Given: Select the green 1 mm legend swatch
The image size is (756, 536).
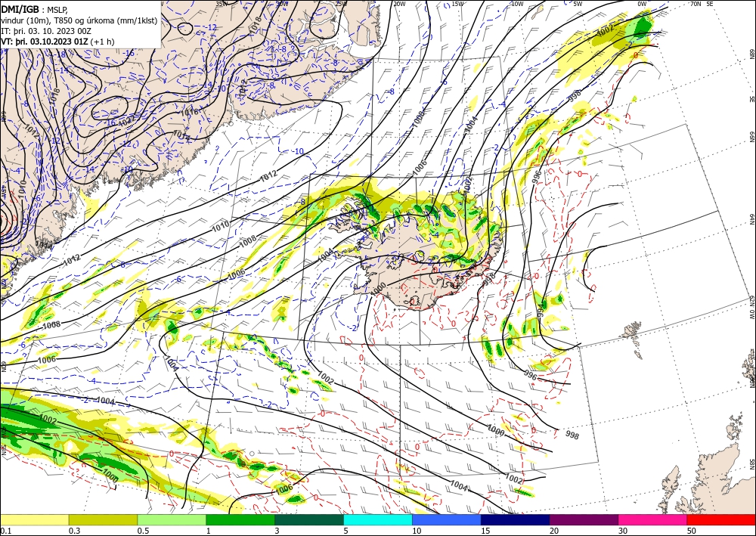Looking at the screenshot, I should [x=240, y=519].
